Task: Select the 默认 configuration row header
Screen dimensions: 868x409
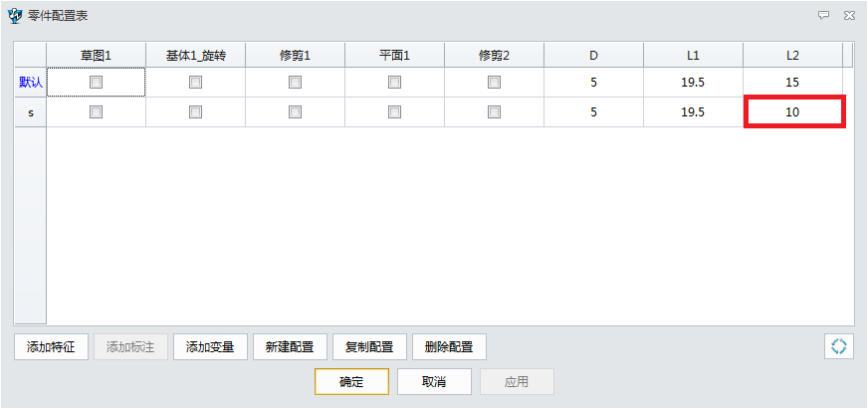Action: [31, 83]
